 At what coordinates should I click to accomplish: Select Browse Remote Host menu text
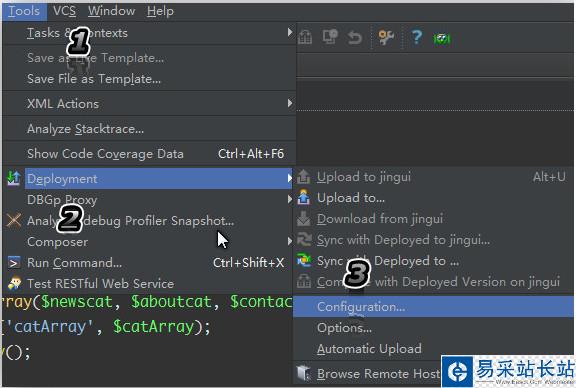tap(378, 374)
